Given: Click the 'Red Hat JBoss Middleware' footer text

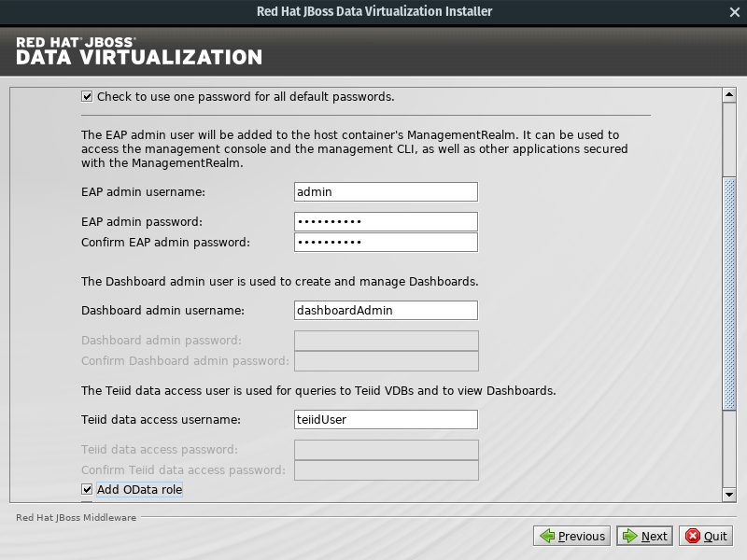Looking at the screenshot, I should tap(77, 518).
